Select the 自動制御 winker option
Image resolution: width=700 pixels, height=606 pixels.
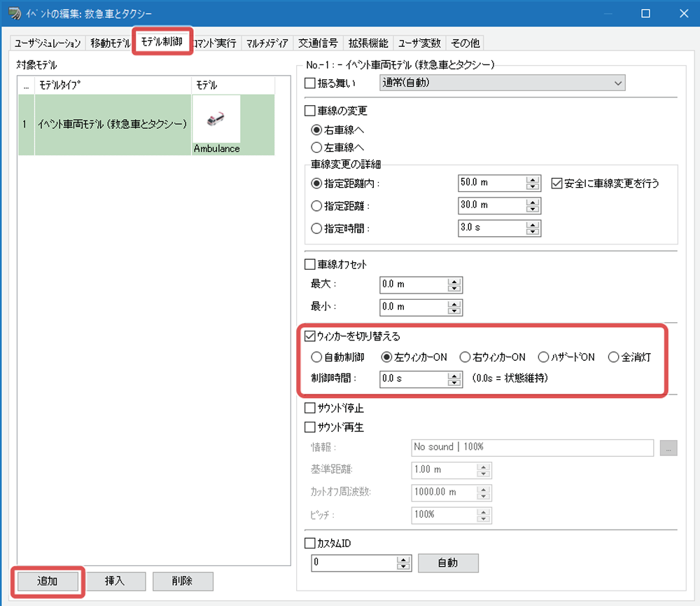316,357
